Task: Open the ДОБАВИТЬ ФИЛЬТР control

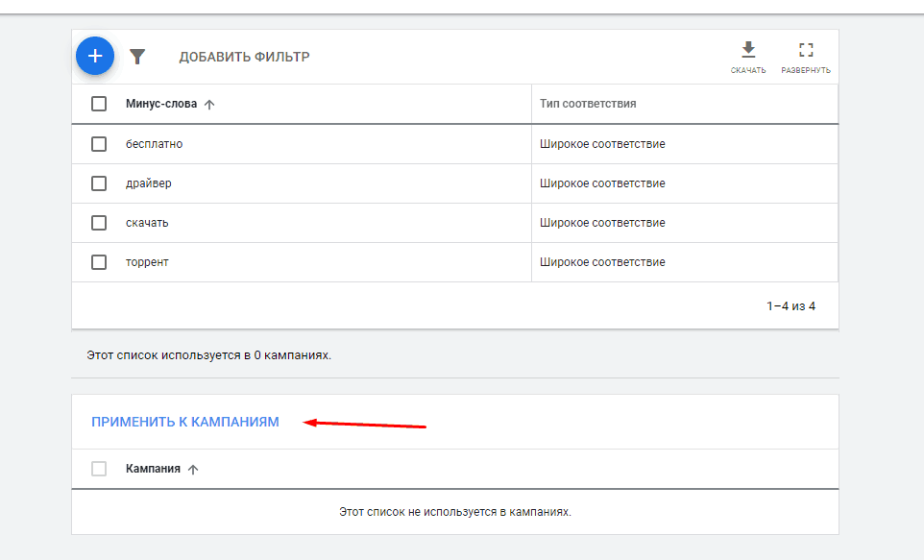Action: click(246, 57)
